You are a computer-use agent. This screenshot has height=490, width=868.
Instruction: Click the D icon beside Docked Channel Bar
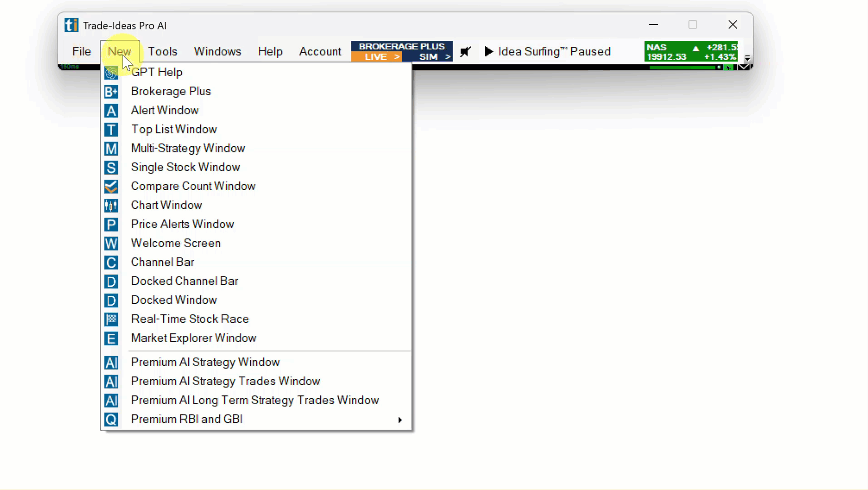pos(111,282)
